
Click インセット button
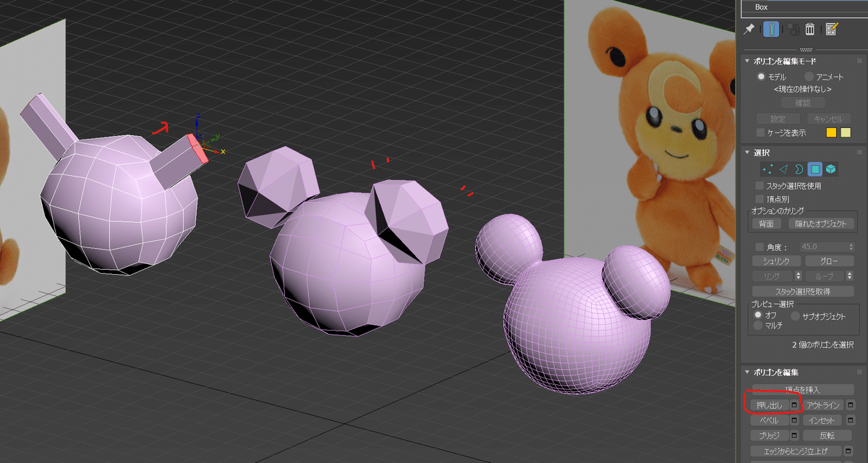point(824,420)
